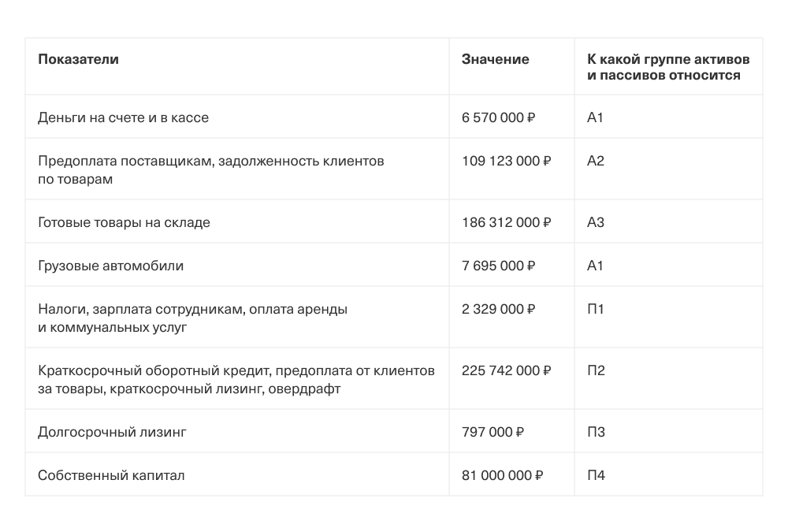
Task: Click the "Значение" column header
Action: [495, 59]
